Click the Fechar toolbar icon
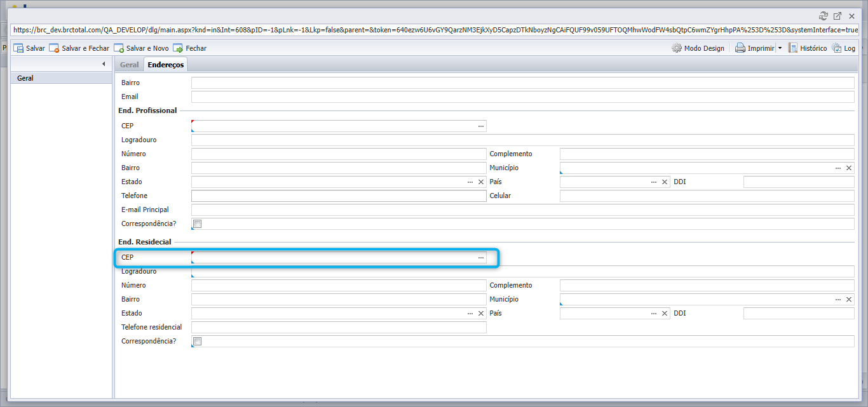This screenshot has height=407, width=868. click(178, 48)
